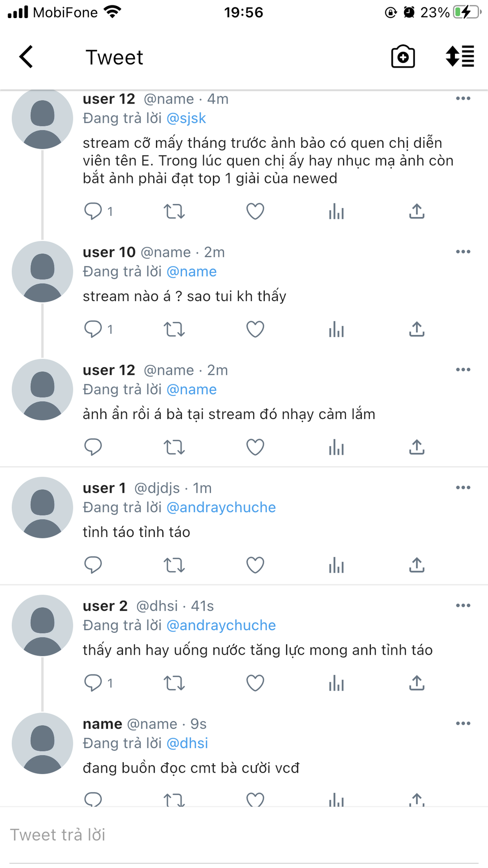Open the @dhsi mention in last reply
This screenshot has width=488, height=868.
(187, 744)
